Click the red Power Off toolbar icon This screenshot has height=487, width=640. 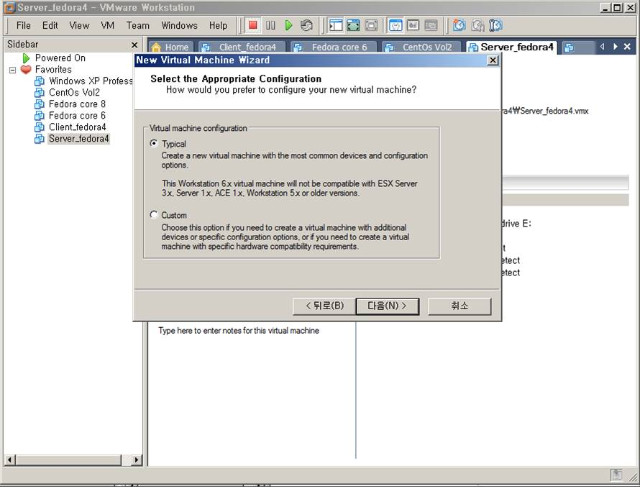253,25
